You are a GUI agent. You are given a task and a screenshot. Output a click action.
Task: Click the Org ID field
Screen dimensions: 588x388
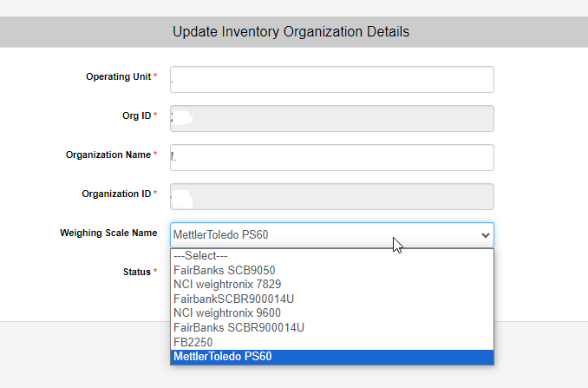(332, 119)
